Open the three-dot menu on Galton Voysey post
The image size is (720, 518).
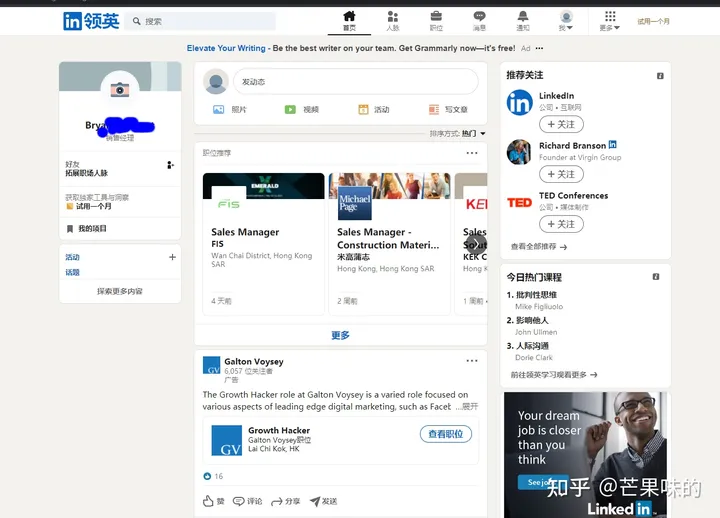coord(472,360)
